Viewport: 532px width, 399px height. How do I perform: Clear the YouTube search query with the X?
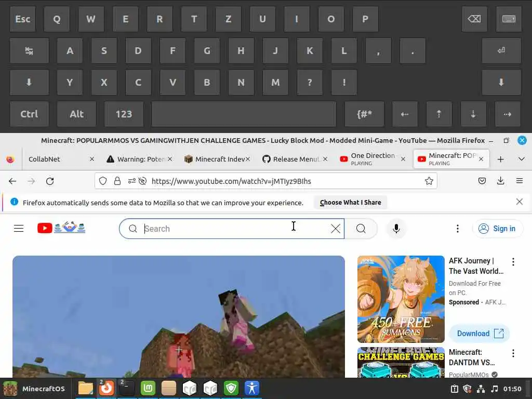point(336,229)
